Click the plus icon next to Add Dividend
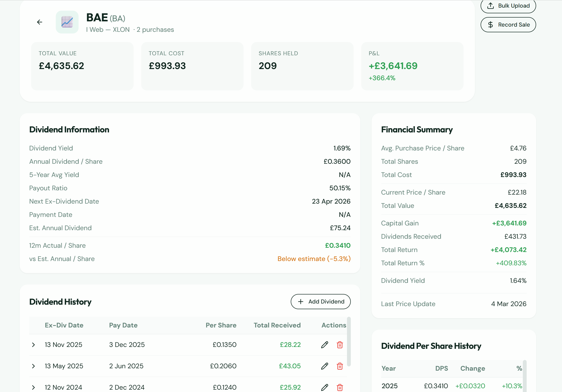This screenshot has height=392, width=562. [301, 301]
